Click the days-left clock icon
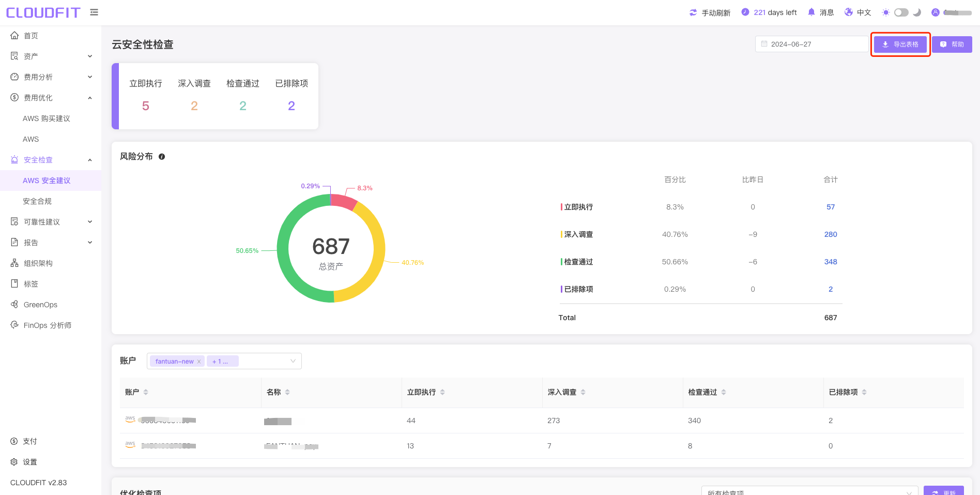Viewport: 980px width, 495px height. click(x=745, y=12)
